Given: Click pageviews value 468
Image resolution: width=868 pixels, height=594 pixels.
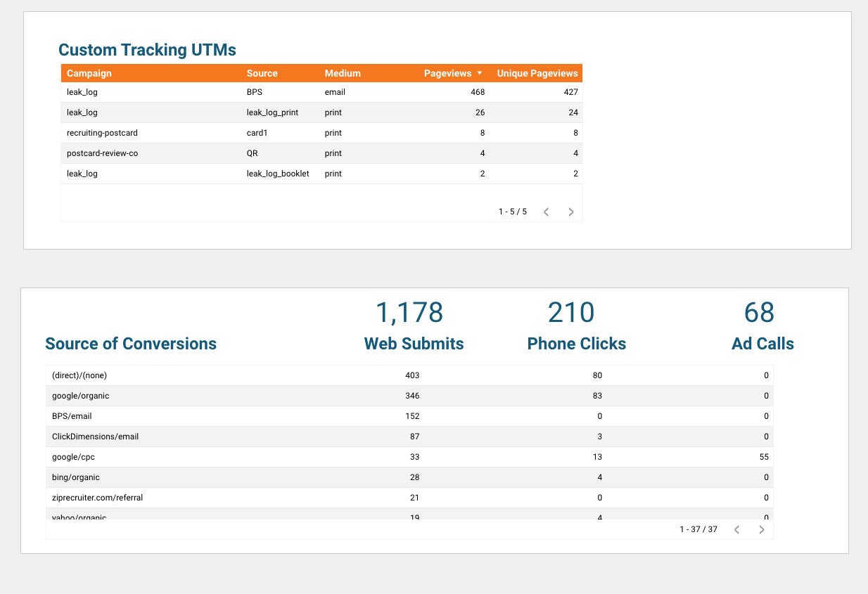Looking at the screenshot, I should point(478,92).
